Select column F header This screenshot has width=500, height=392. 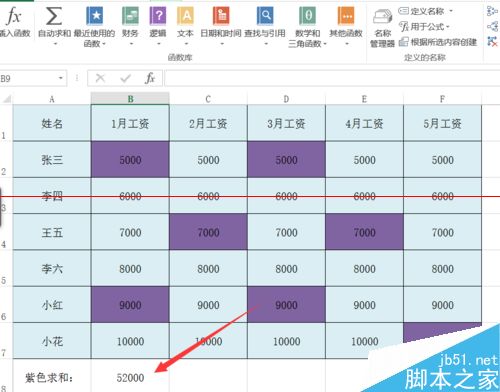coord(442,99)
